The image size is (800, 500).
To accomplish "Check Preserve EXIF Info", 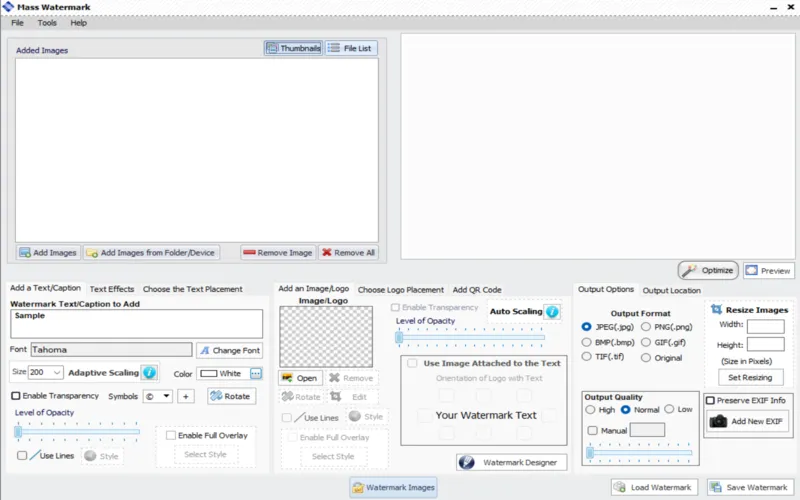I will coord(710,401).
